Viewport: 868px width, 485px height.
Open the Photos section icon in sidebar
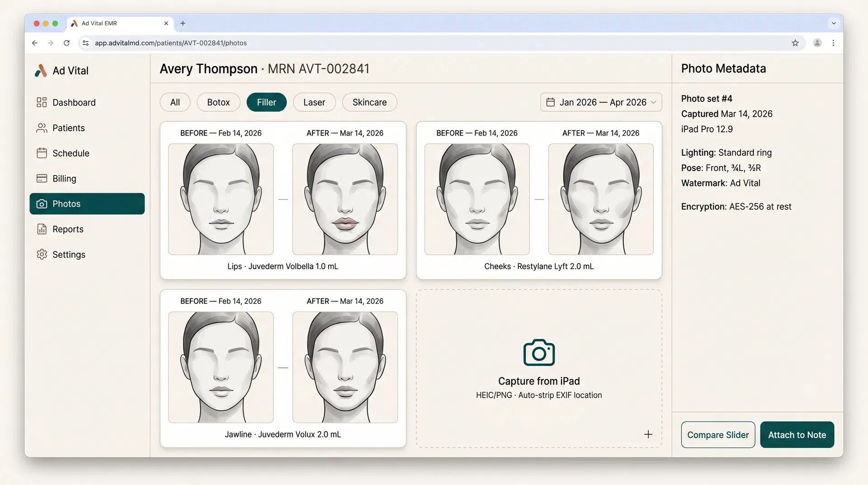coord(42,204)
